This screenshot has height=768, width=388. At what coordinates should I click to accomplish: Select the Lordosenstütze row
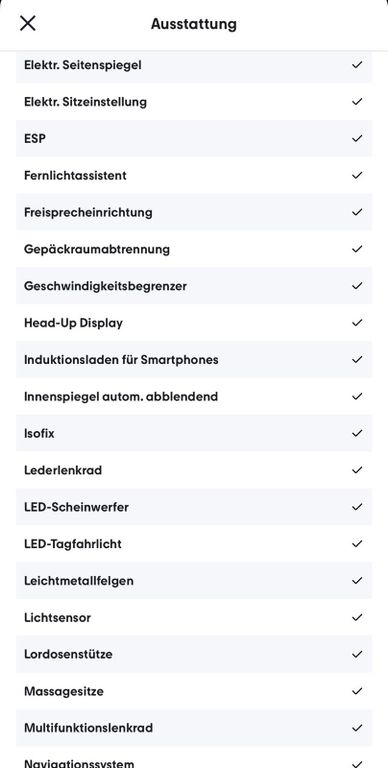coord(194,654)
